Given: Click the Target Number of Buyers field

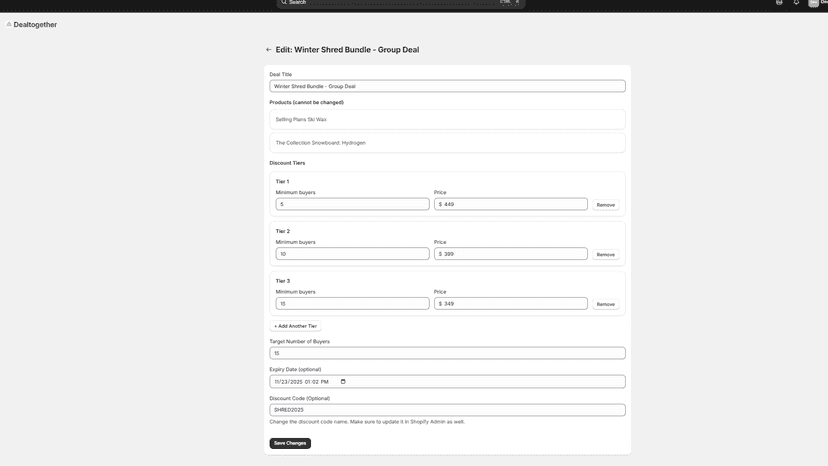Looking at the screenshot, I should [x=447, y=353].
